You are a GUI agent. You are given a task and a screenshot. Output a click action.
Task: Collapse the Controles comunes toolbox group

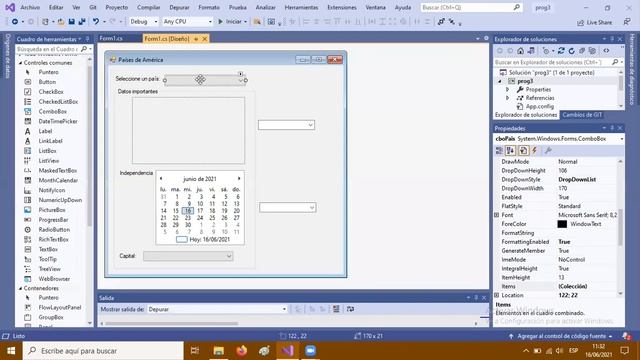pyautogui.click(x=20, y=63)
